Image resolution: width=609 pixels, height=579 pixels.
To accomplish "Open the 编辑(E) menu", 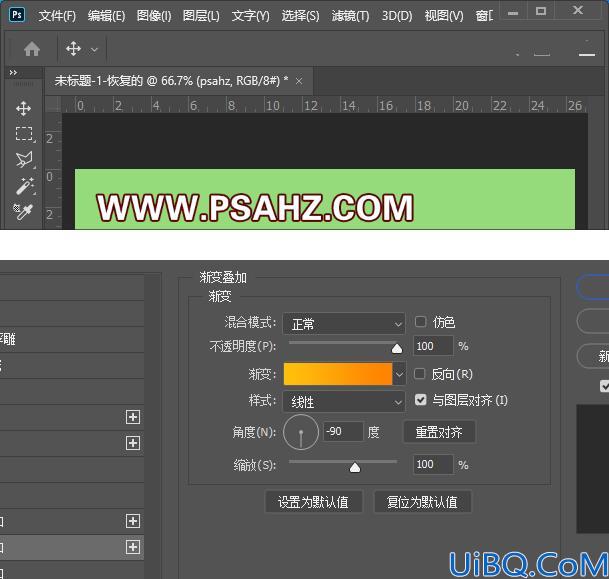I will click(106, 16).
